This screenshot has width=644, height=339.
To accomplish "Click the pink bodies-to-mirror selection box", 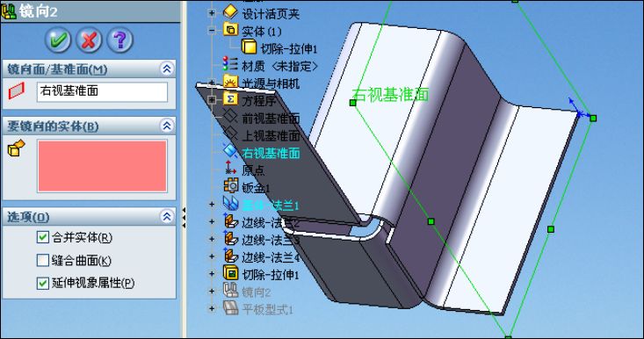I will click(102, 166).
